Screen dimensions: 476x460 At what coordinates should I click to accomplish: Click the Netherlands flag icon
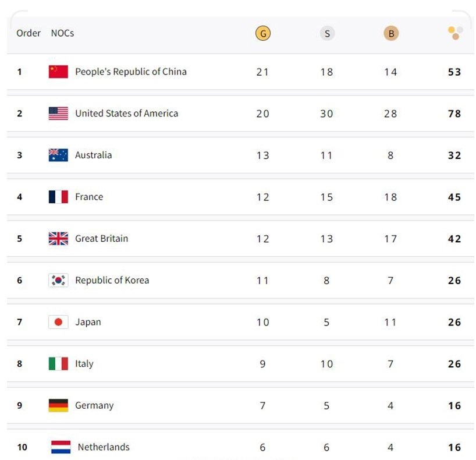click(61, 447)
